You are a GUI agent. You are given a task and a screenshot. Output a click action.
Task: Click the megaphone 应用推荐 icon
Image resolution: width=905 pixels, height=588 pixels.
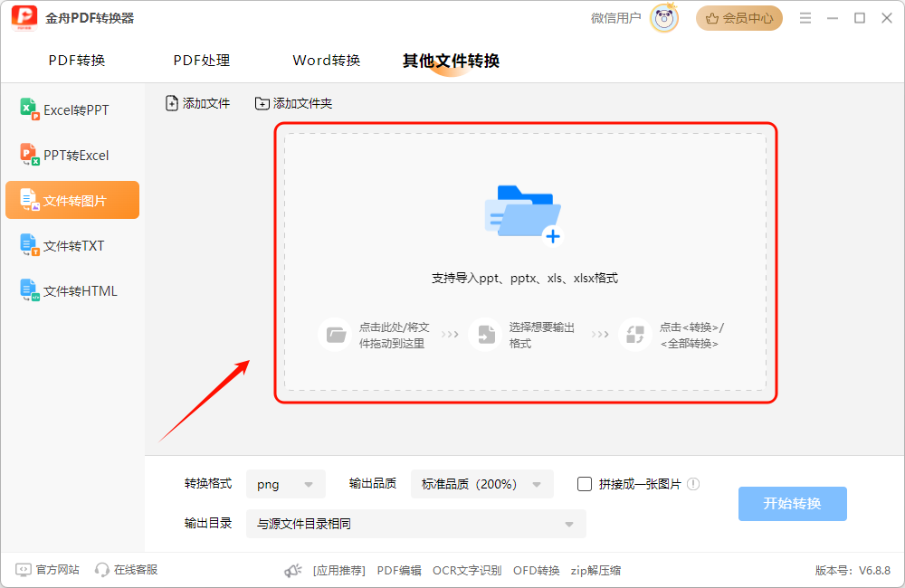[x=293, y=571]
